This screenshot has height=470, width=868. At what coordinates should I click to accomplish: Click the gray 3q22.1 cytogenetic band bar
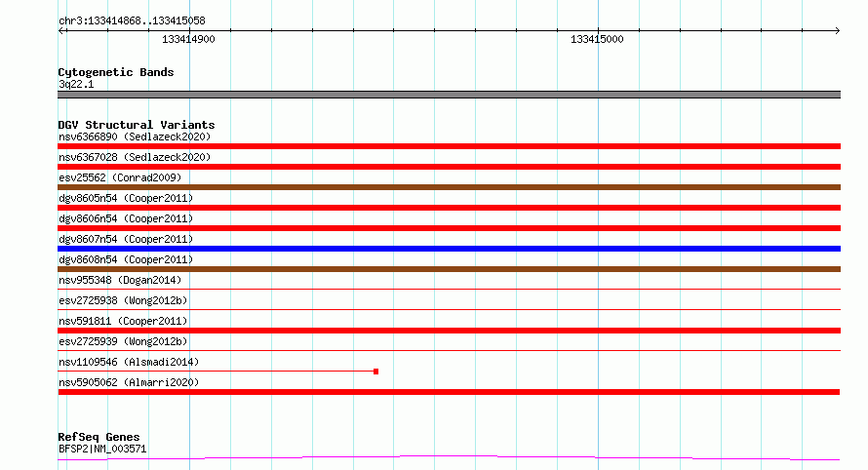pyautogui.click(x=449, y=95)
